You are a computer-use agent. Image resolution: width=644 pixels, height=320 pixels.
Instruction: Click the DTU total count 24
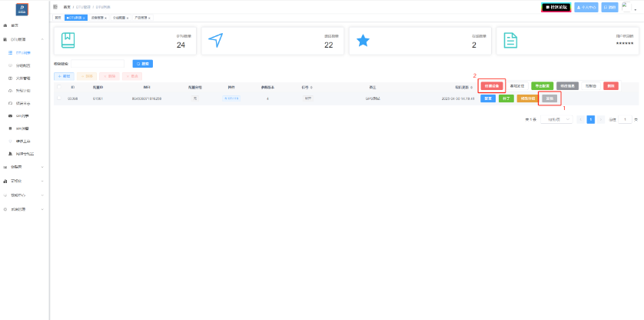(x=181, y=45)
